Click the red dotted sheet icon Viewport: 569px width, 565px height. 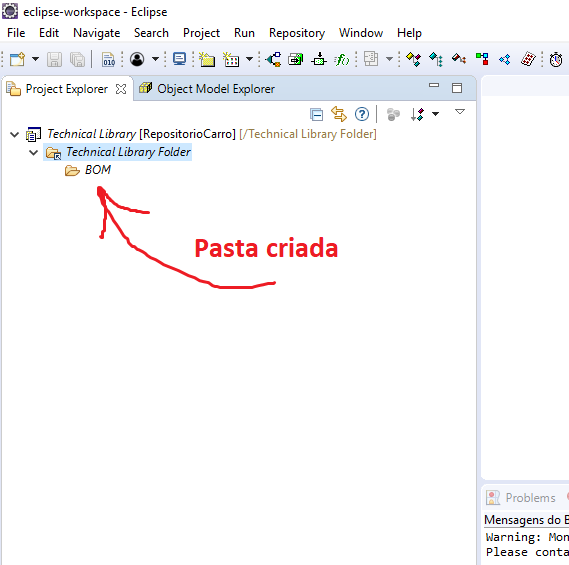click(x=528, y=59)
